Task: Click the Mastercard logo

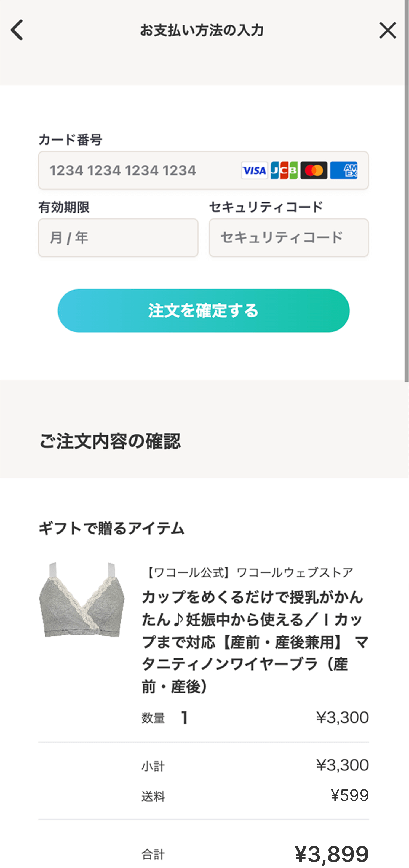Action: tap(314, 170)
